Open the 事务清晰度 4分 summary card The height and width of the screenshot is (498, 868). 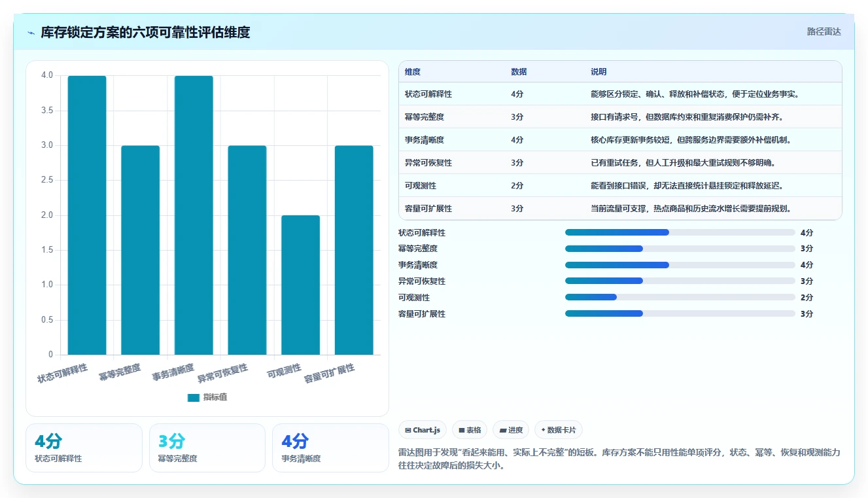[x=330, y=448]
